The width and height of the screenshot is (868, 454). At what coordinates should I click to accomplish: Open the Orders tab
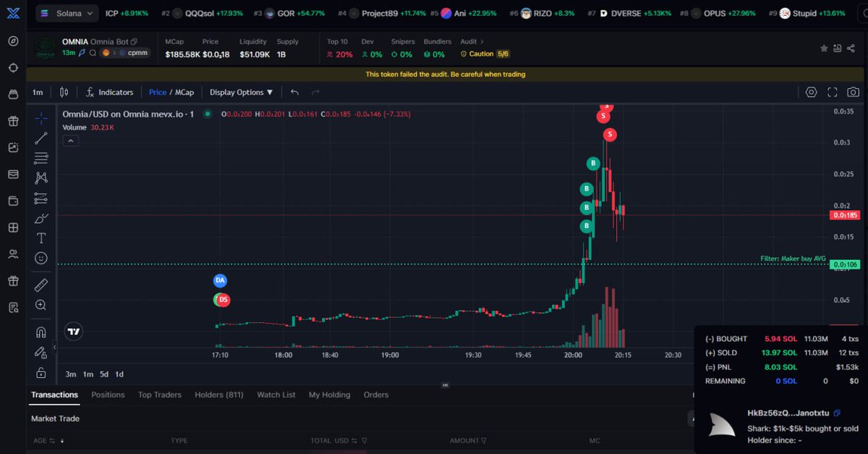pos(376,395)
